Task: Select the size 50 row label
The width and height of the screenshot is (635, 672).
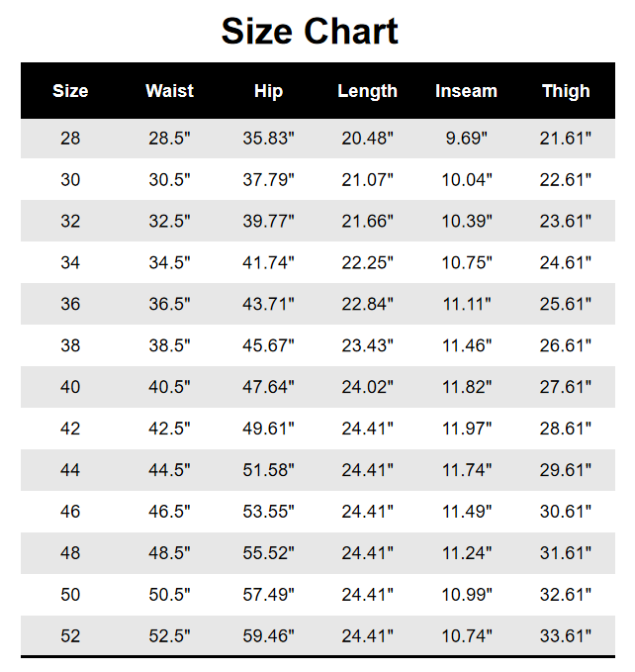Action: tap(70, 595)
